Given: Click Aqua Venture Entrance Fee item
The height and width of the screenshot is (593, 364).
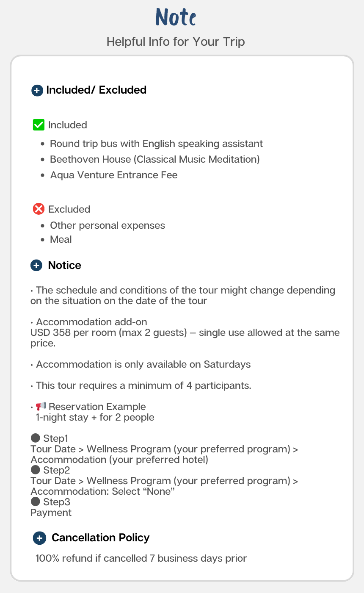Looking at the screenshot, I should 113,175.
